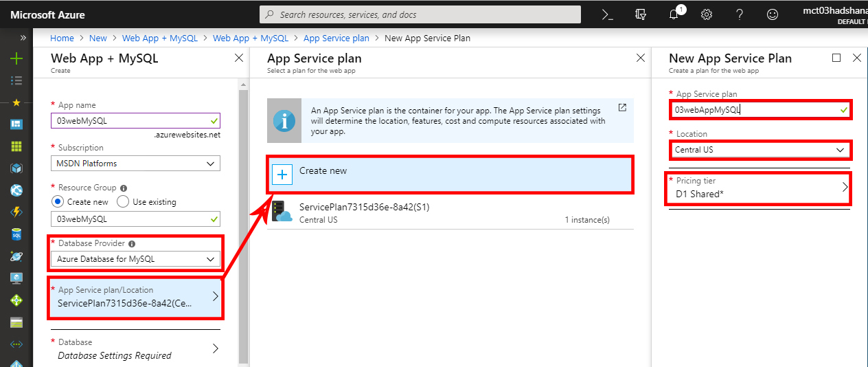Close the New App Service Plan blade
The image size is (868, 367).
(856, 58)
